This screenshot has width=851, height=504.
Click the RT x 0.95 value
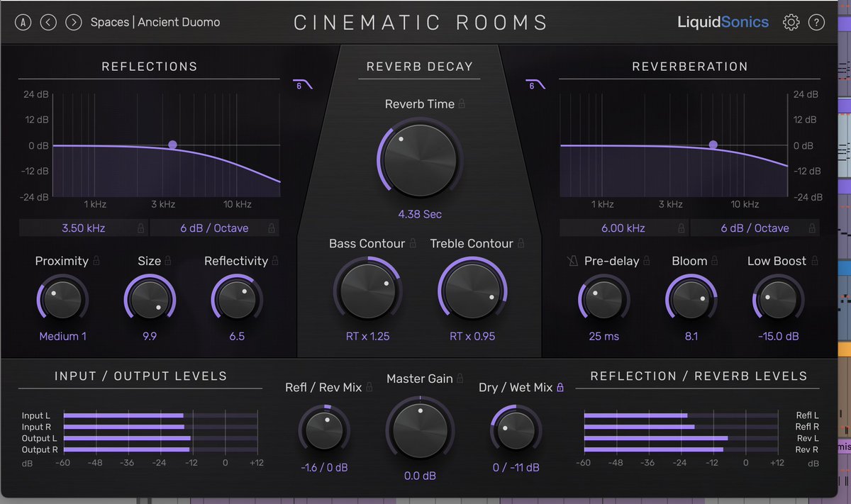coord(472,336)
